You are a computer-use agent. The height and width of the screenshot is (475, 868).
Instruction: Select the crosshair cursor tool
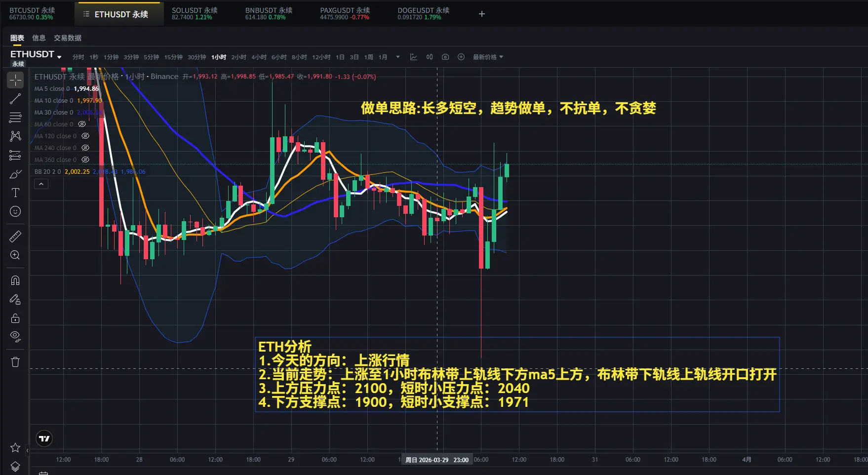click(15, 80)
